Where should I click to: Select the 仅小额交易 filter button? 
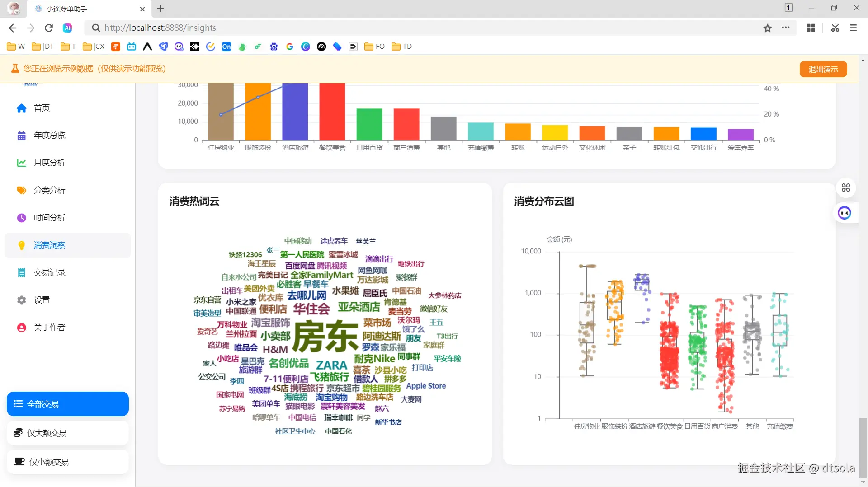(x=68, y=462)
